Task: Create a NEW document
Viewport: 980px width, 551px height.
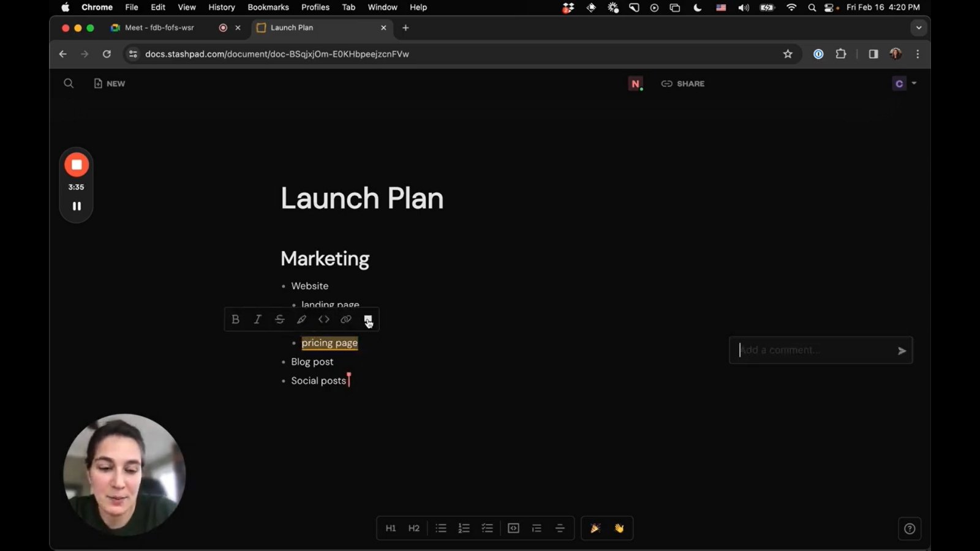Action: [x=109, y=84]
